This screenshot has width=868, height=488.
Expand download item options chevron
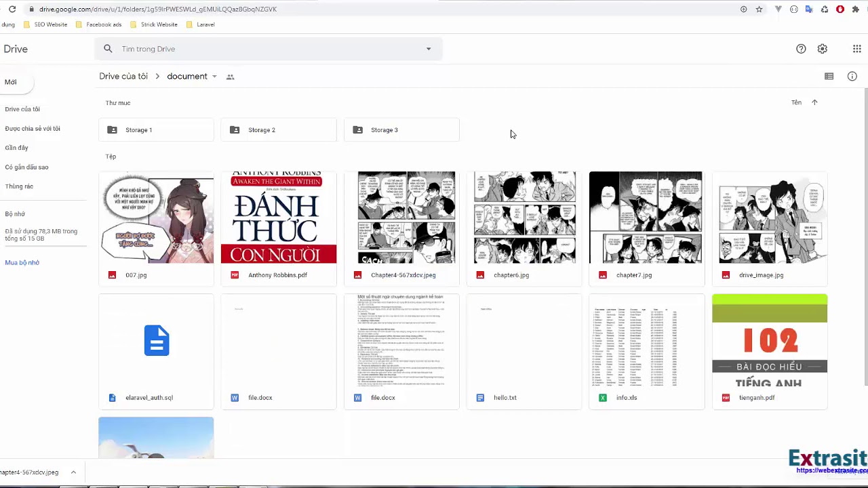(73, 472)
